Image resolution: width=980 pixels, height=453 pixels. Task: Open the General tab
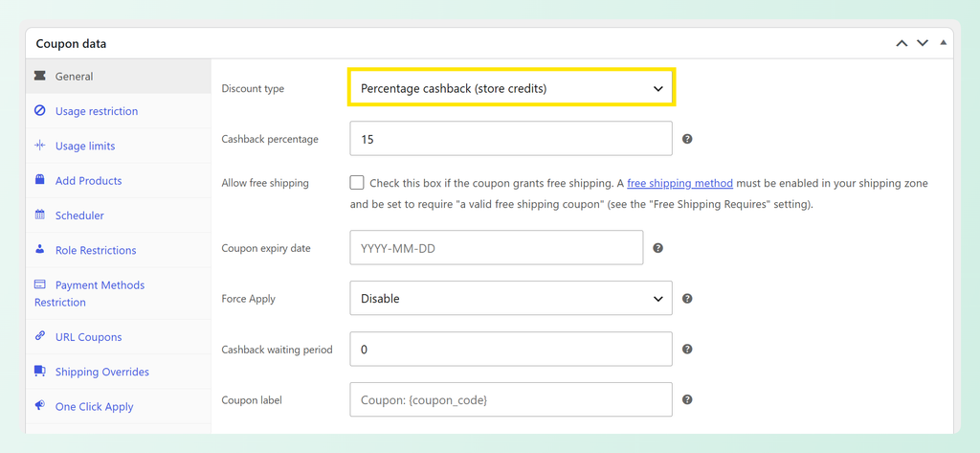point(118,77)
